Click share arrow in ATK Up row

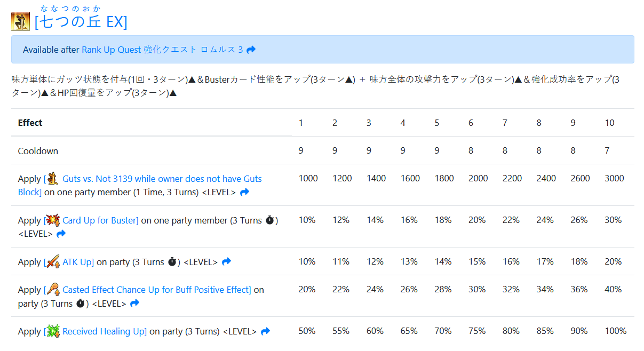(x=226, y=261)
